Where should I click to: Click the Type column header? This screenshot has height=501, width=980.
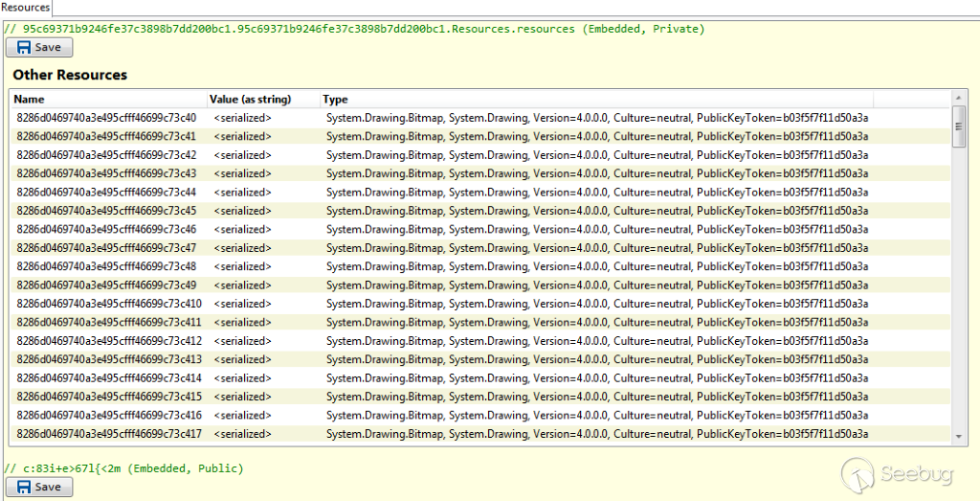click(x=335, y=99)
